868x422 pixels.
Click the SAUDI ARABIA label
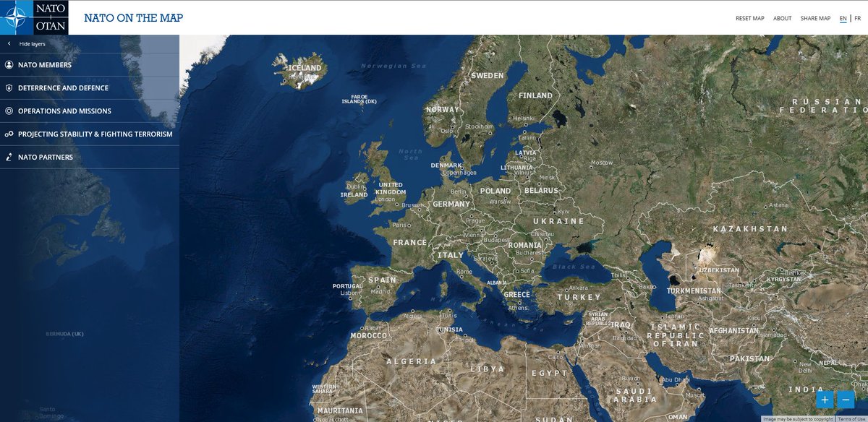pyautogui.click(x=636, y=395)
